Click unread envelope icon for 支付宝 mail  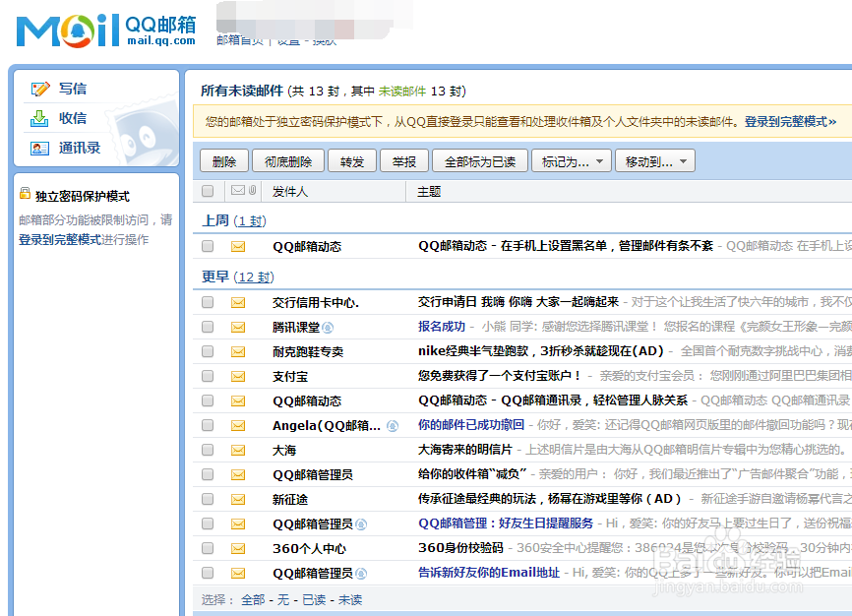click(238, 376)
